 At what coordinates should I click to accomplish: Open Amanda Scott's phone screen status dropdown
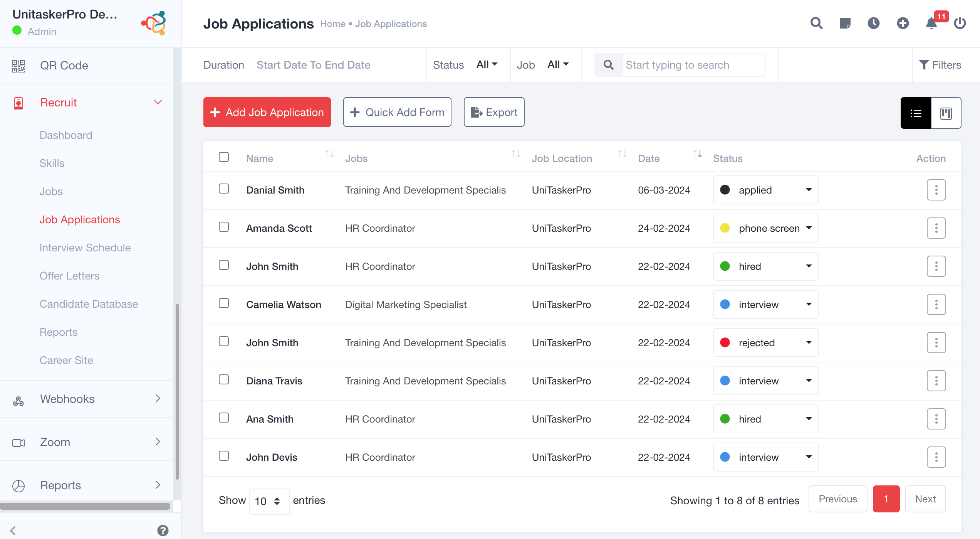tap(766, 228)
